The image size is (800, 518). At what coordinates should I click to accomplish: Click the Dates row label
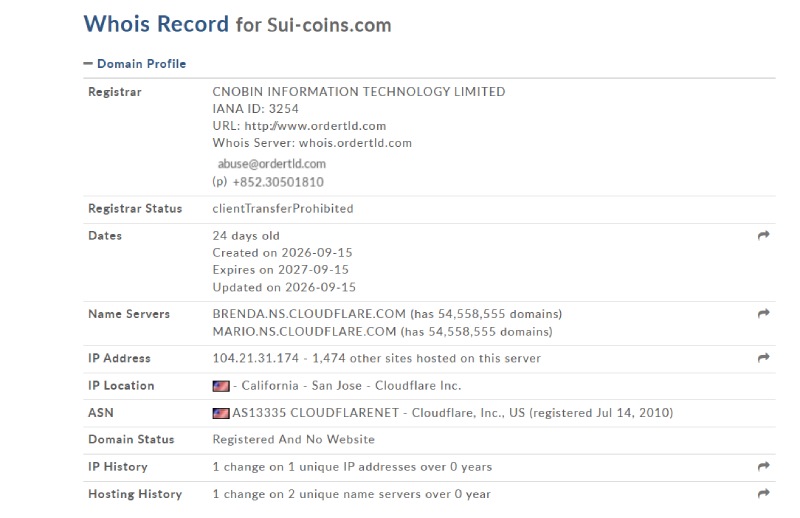105,236
